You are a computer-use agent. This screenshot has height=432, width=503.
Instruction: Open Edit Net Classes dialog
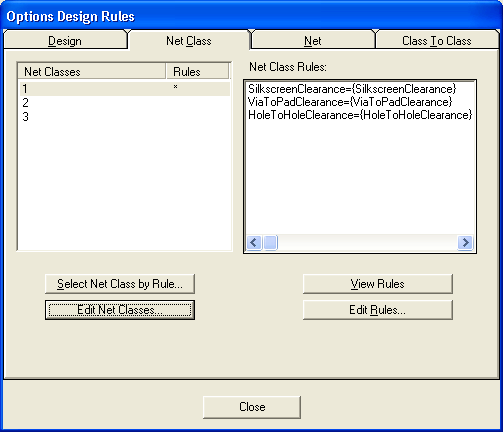pyautogui.click(x=120, y=310)
